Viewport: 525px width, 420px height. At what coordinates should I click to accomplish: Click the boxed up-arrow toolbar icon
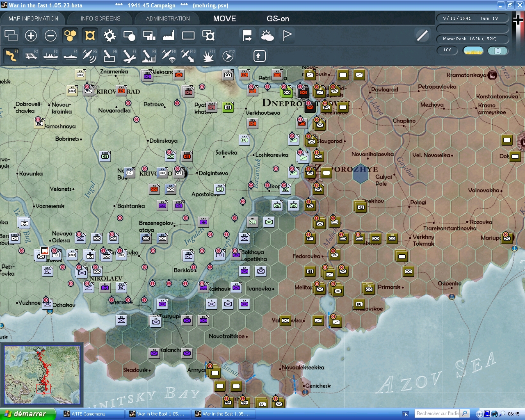[259, 56]
